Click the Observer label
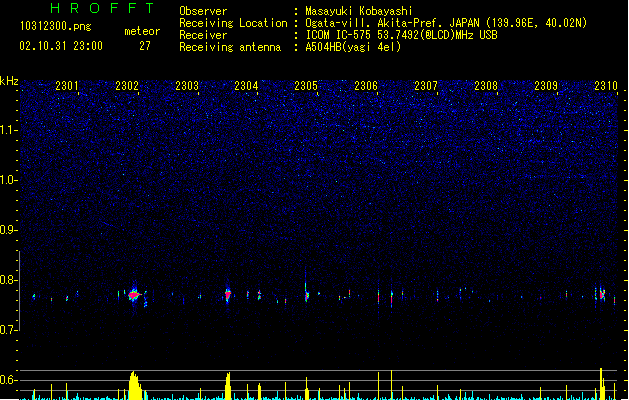 (x=203, y=11)
